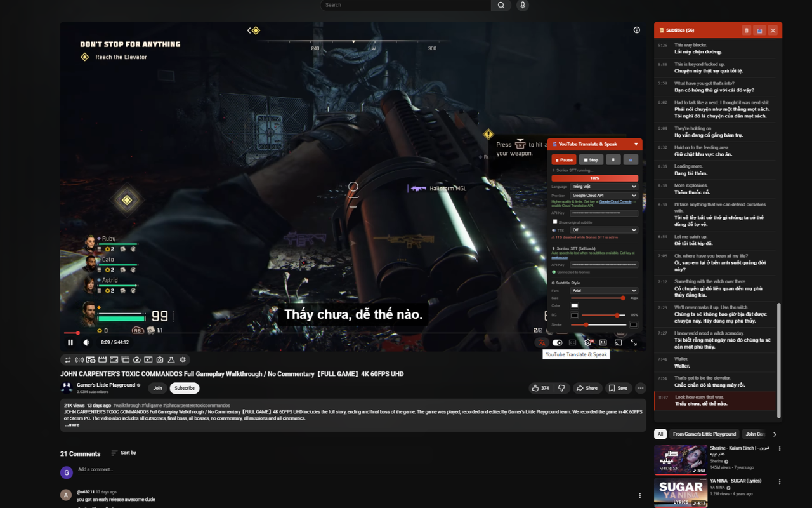Dislike the video with thumbs down
Image resolution: width=812 pixels, height=508 pixels.
[561, 388]
